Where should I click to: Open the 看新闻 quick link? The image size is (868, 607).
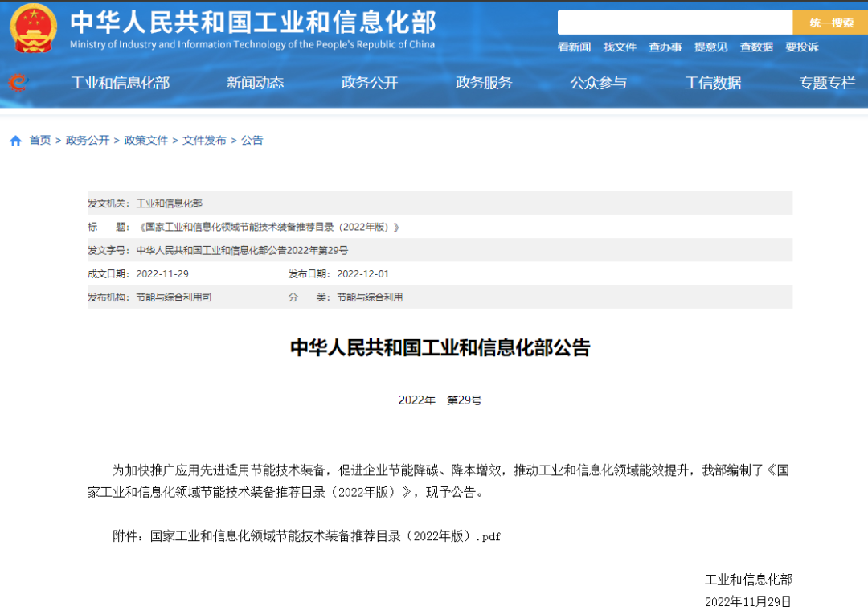(574, 47)
